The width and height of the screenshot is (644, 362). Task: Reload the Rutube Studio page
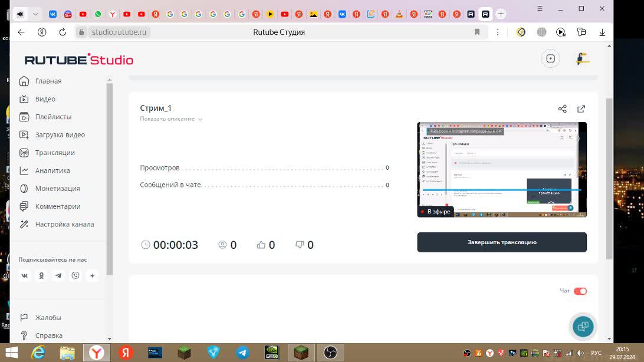coord(63,32)
